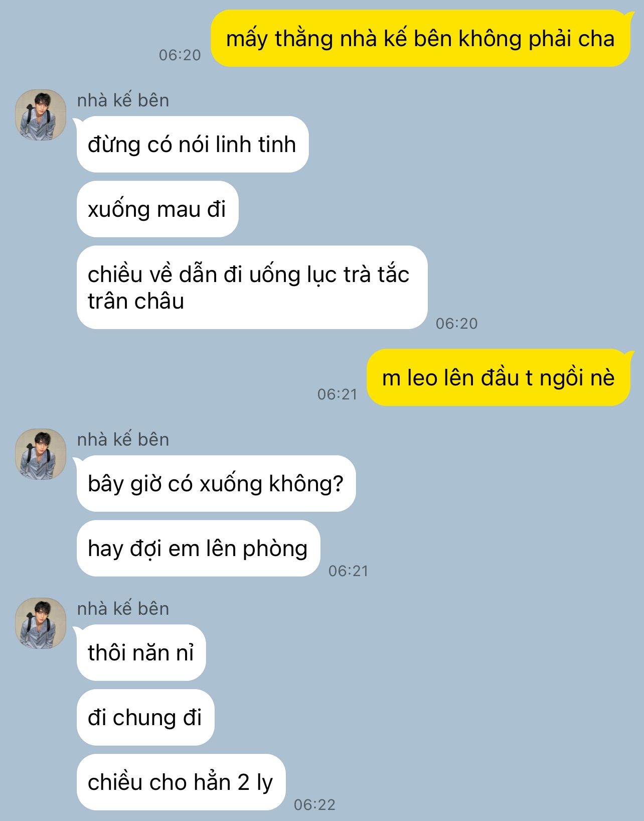Tap the 06:22 timestamp at the bottom
The width and height of the screenshot is (644, 821).
pyautogui.click(x=314, y=805)
